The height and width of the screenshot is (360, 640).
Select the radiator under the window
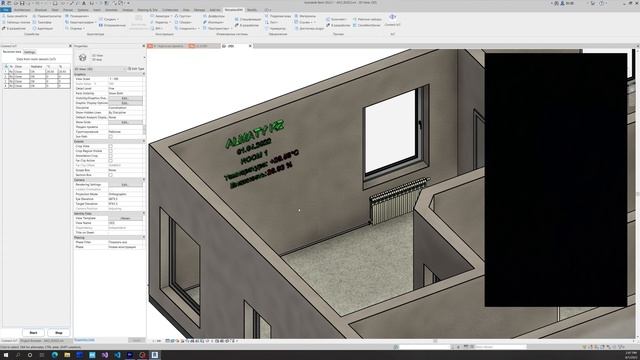398,201
